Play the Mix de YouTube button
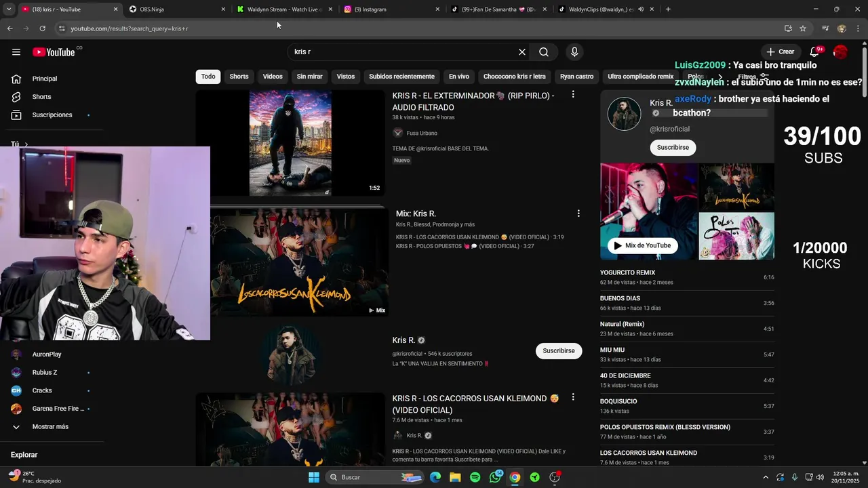Screen dimensions: 868x488 (643, 246)
